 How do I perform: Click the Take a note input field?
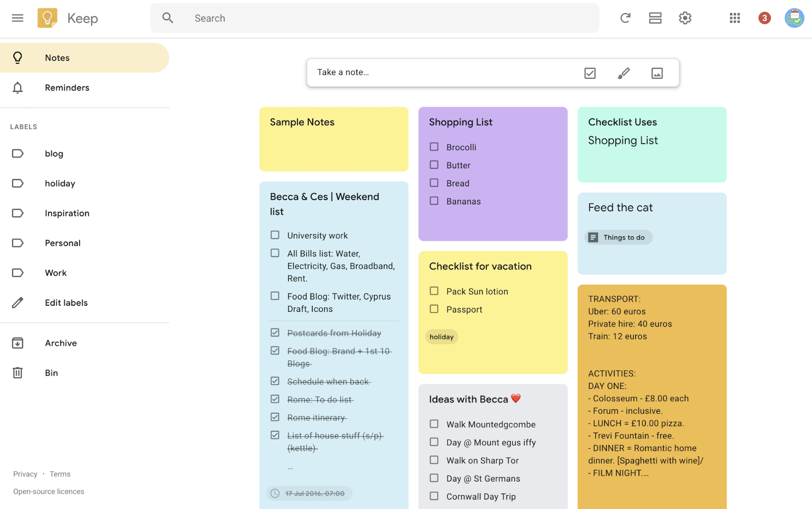(x=446, y=71)
